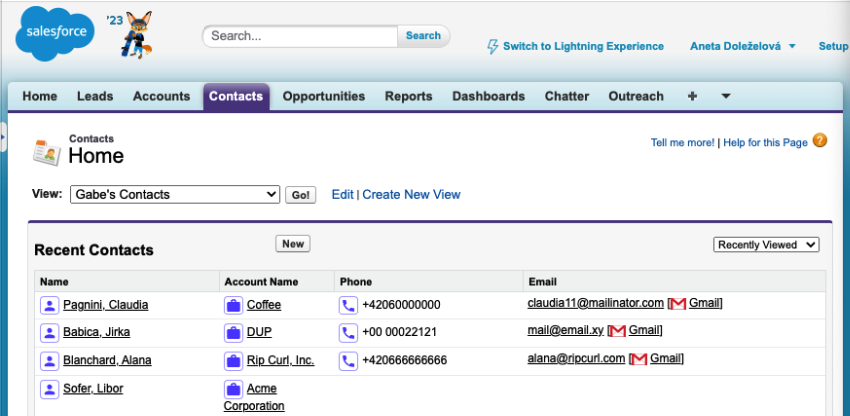
Task: Click the New contact button
Action: [293, 244]
